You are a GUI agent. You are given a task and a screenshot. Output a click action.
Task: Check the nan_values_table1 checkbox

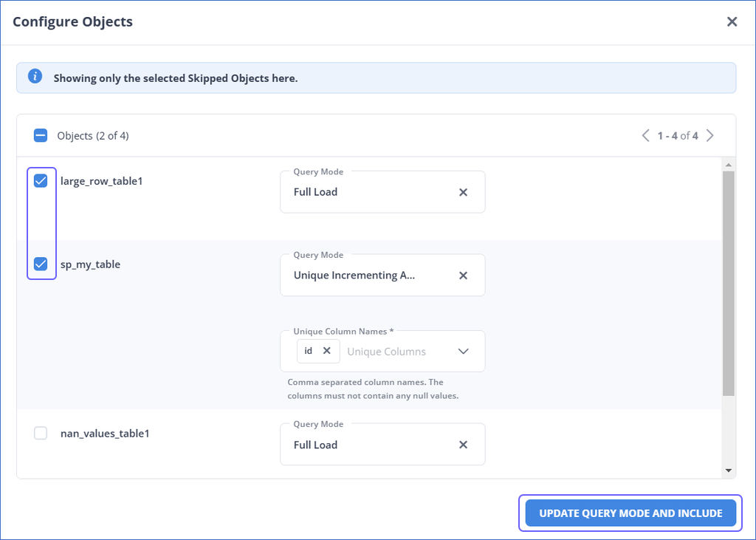coord(41,433)
